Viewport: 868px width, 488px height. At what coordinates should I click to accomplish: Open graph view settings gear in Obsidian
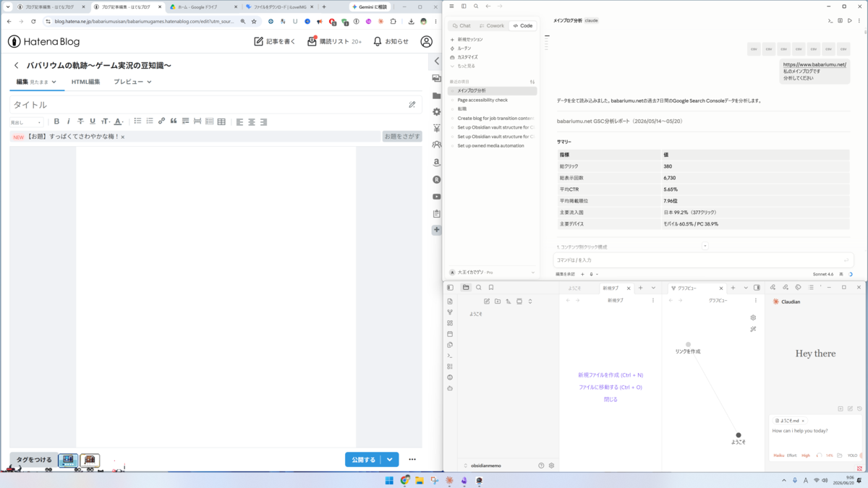[753, 317]
